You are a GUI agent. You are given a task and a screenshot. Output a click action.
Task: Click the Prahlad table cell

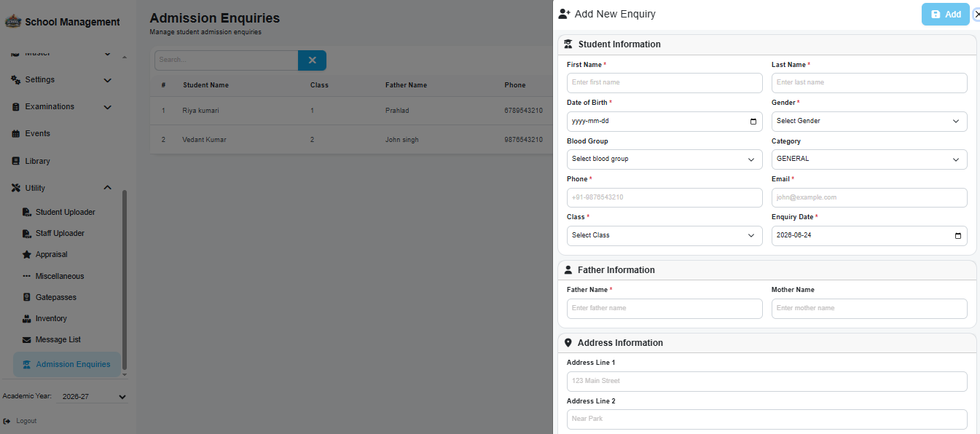click(x=397, y=111)
